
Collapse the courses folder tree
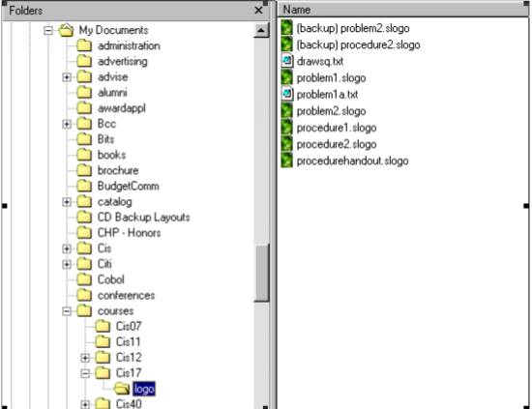67,311
